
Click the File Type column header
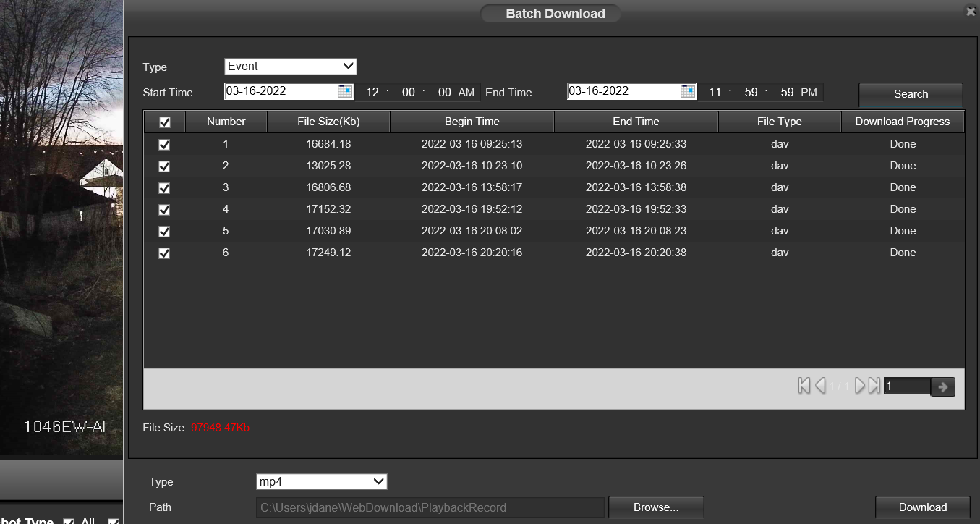(x=780, y=122)
